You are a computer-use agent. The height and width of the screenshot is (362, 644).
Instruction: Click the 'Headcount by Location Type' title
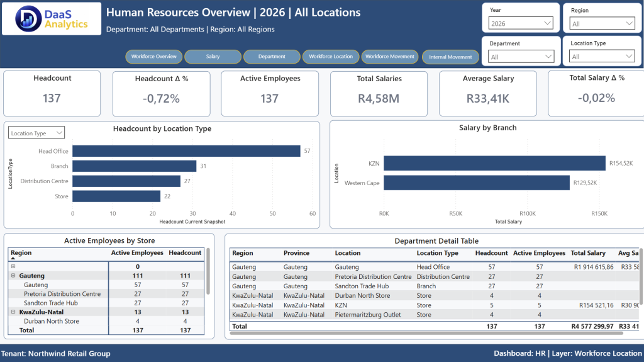click(x=162, y=129)
